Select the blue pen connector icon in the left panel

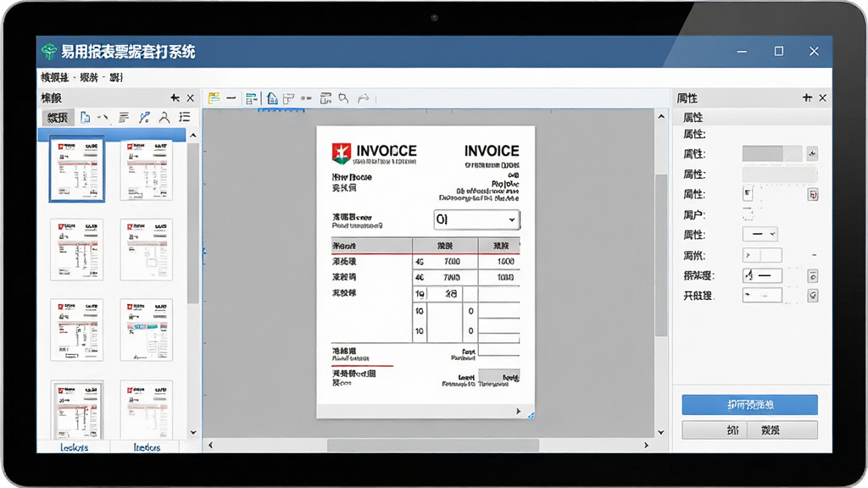[x=144, y=117]
